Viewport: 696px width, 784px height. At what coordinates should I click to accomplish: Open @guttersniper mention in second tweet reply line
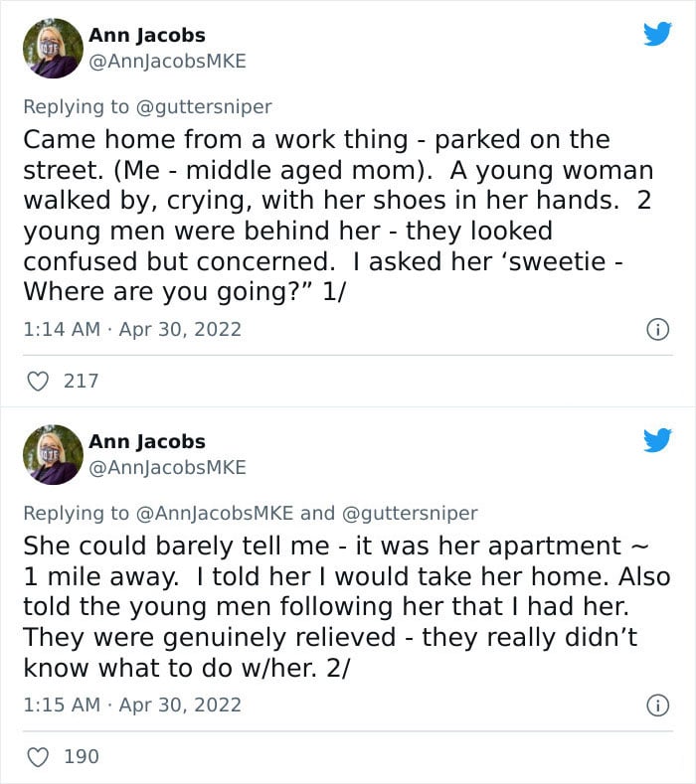click(x=410, y=514)
